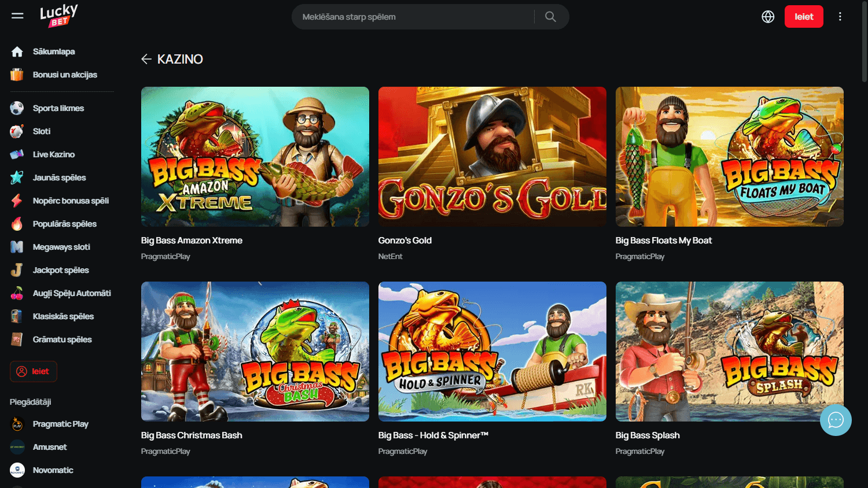The width and height of the screenshot is (868, 488).
Task: Open Big Bass Hold & Spinner thumbnail
Action: pyautogui.click(x=492, y=352)
